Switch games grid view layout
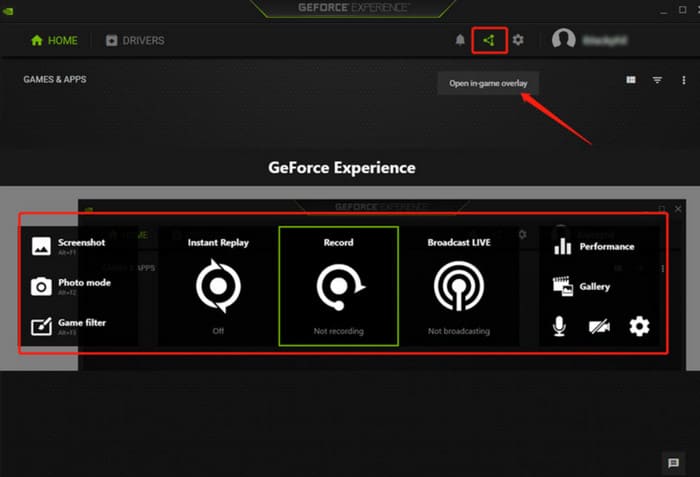The image size is (700, 477). point(631,80)
